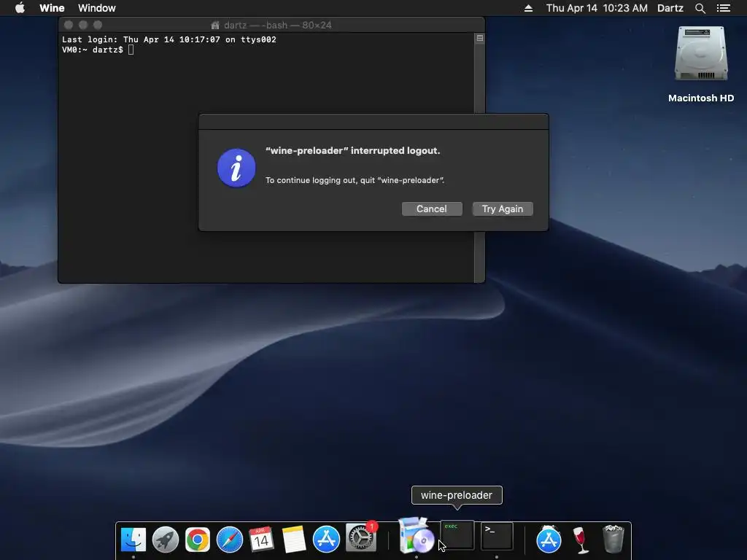Viewport: 747px width, 560px height.
Task: Click the Terminal window zoom button
Action: coord(98,25)
